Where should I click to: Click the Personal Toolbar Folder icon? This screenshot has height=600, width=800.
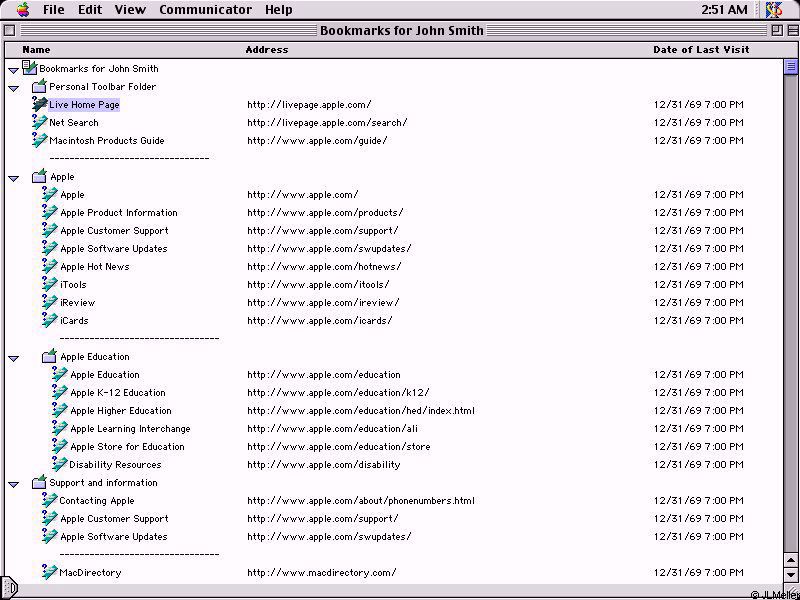coord(39,86)
